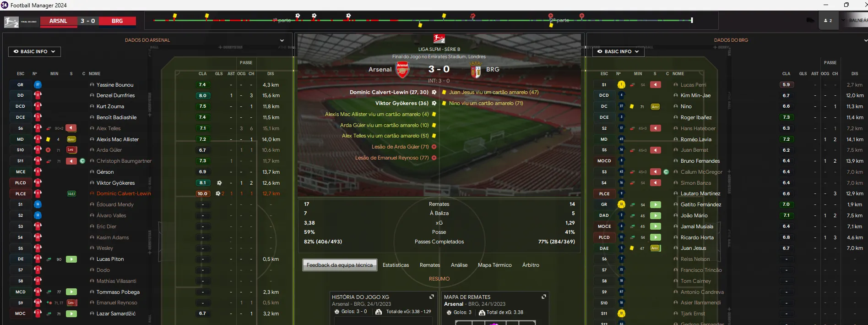Switch to the Estatísticas tab
The image size is (868, 325).
[x=396, y=265]
